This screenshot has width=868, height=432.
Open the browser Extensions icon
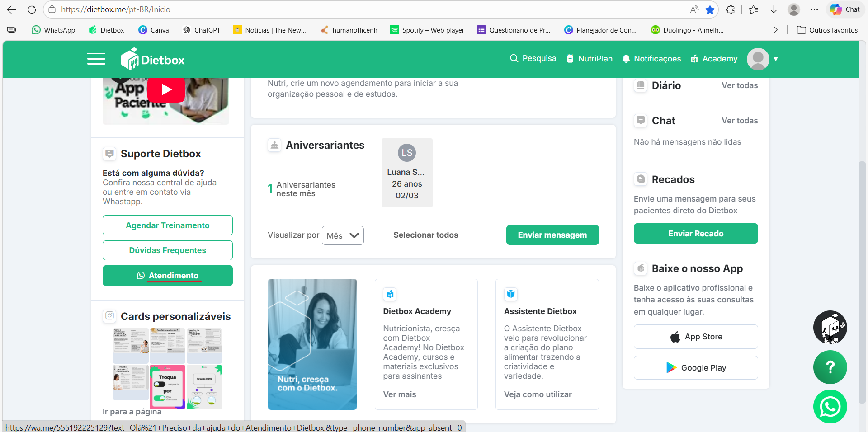click(731, 9)
